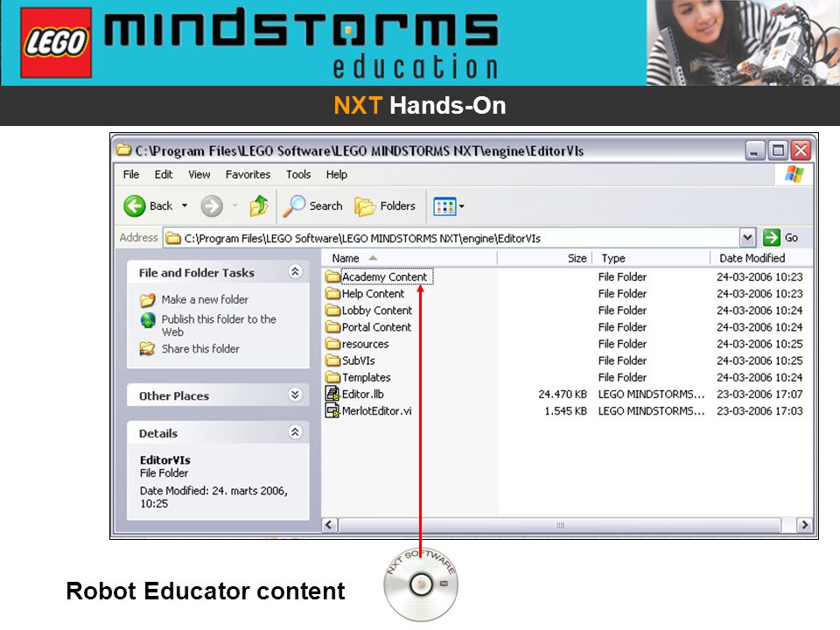
Task: Open the Views icon in toolbar
Action: 444,206
